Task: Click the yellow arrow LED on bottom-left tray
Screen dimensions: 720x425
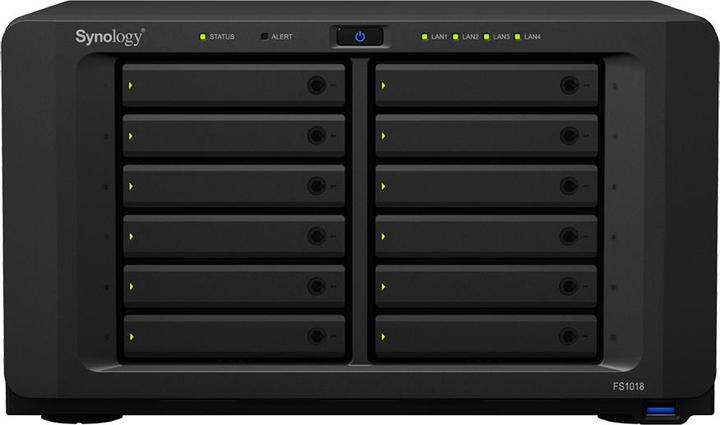Action: pyautogui.click(x=131, y=337)
